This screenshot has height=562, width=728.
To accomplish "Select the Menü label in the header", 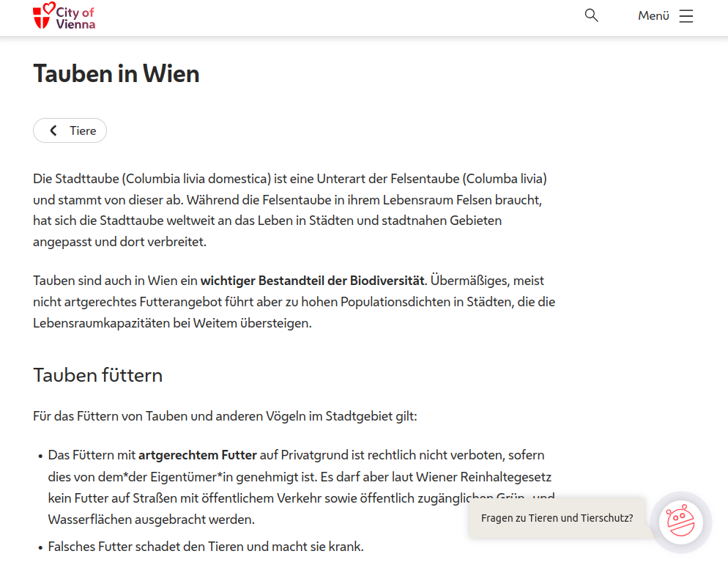I will pyautogui.click(x=653, y=15).
